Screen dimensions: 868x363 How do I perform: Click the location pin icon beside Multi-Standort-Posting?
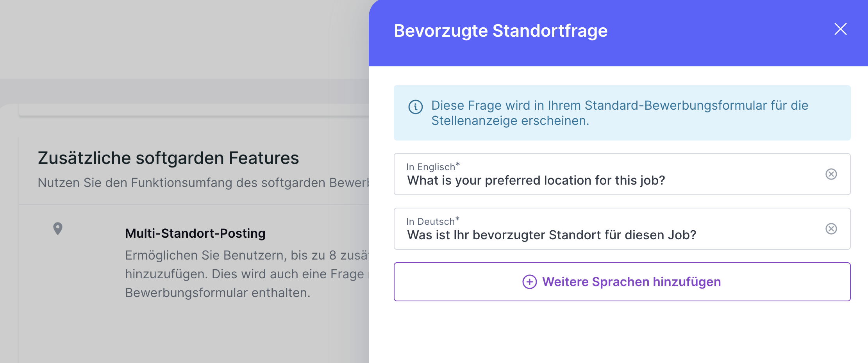click(x=58, y=229)
